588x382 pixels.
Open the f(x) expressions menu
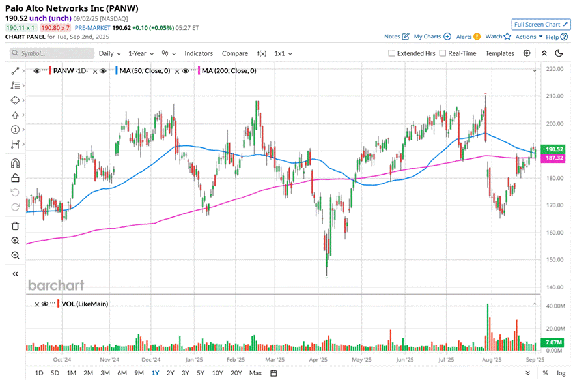[262, 53]
